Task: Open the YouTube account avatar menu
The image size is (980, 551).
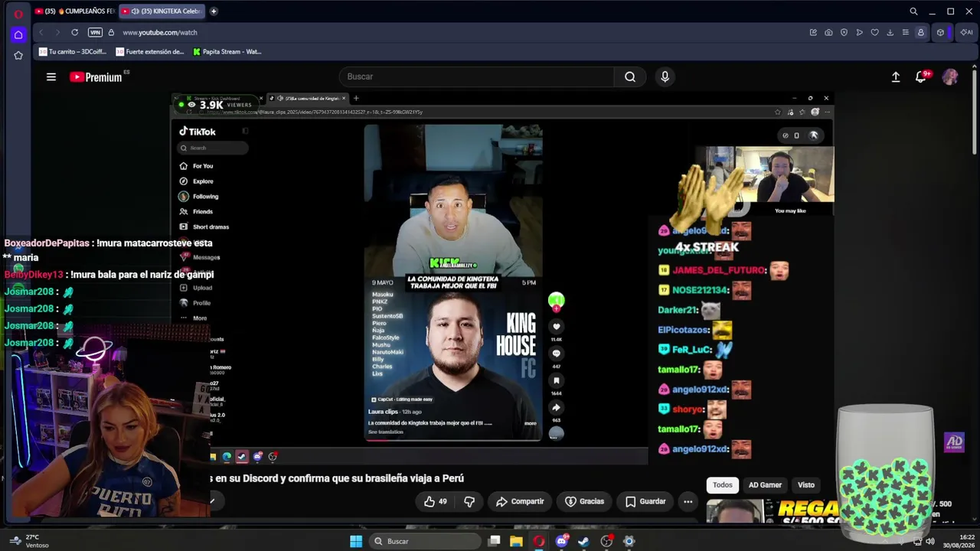Action: [950, 77]
